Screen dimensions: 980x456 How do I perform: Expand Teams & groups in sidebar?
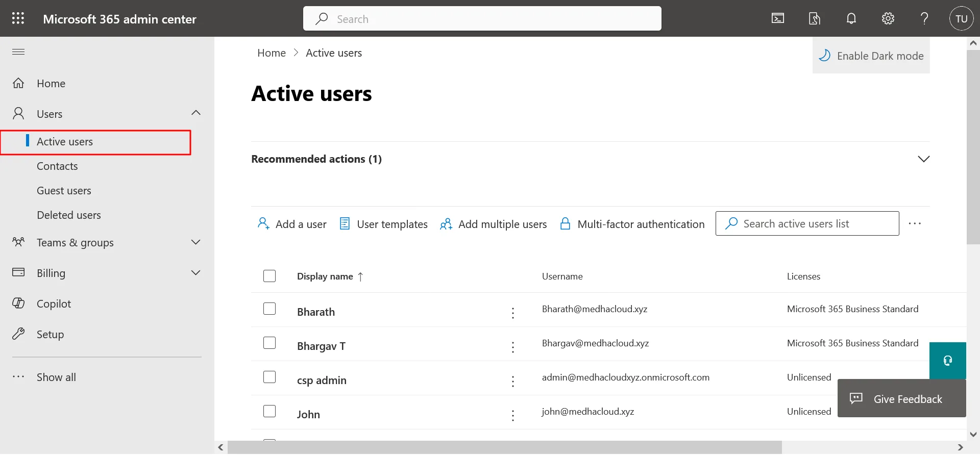click(x=196, y=242)
